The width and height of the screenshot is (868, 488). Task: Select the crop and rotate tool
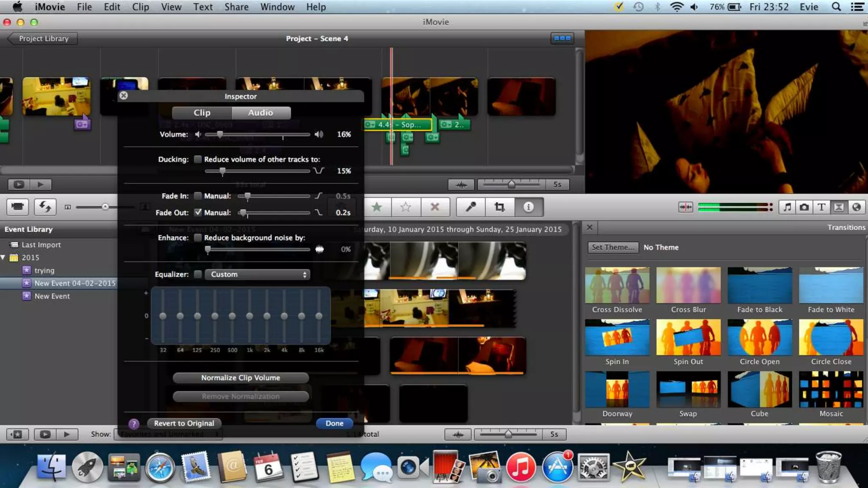pyautogui.click(x=500, y=207)
